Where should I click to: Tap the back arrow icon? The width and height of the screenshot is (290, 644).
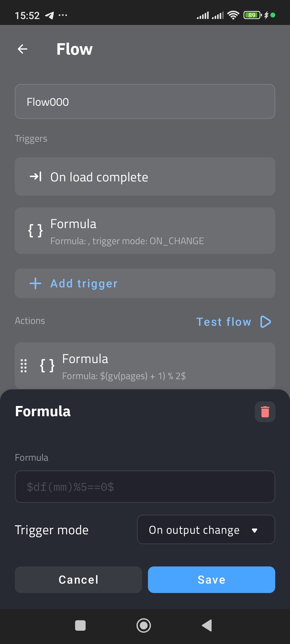[23, 49]
